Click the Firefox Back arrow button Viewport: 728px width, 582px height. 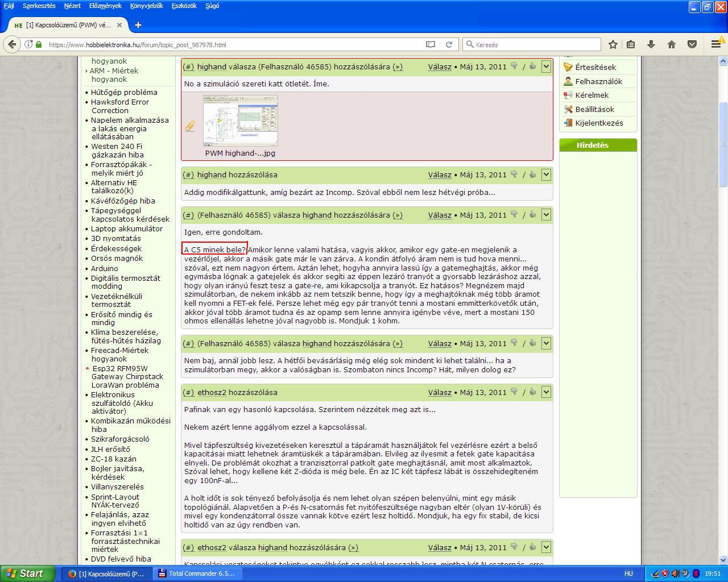12,44
